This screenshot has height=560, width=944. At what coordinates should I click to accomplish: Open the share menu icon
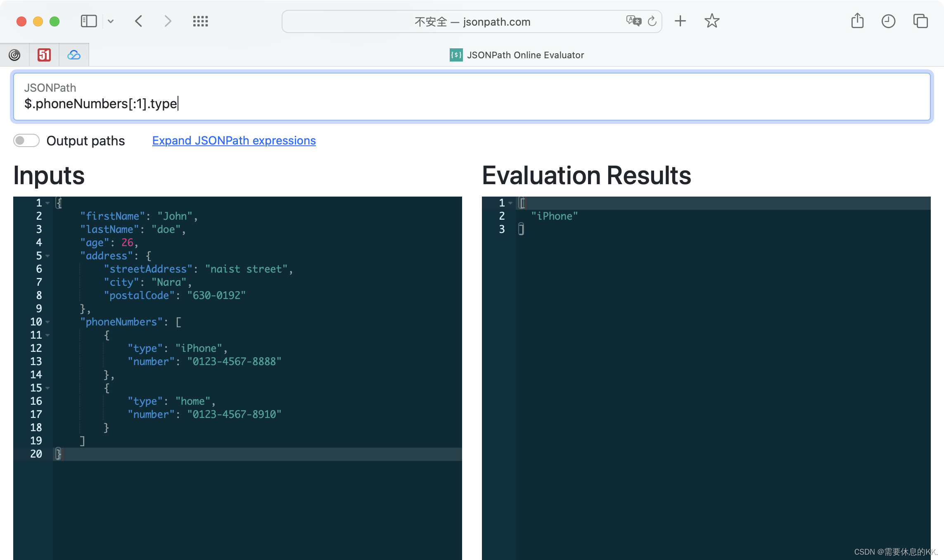click(x=857, y=21)
